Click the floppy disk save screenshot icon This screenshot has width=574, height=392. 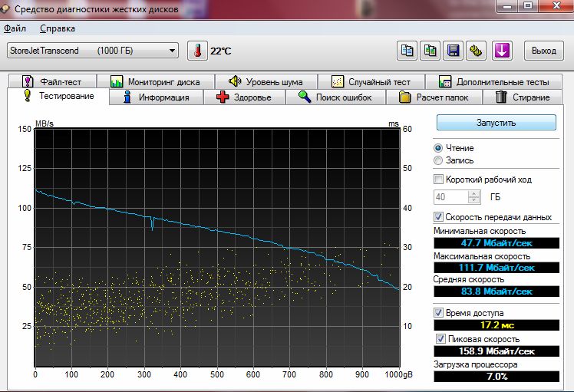coord(454,51)
